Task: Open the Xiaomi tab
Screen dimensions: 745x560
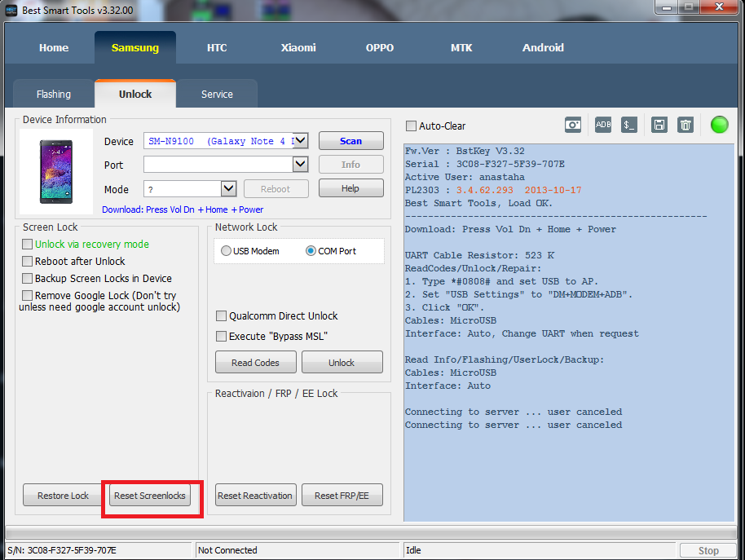Action: tap(298, 47)
